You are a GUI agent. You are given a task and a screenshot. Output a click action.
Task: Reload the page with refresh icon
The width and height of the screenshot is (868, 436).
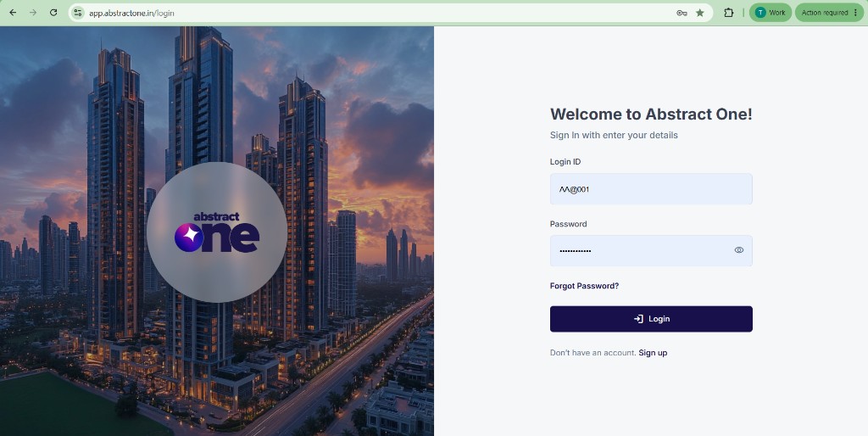click(x=53, y=12)
